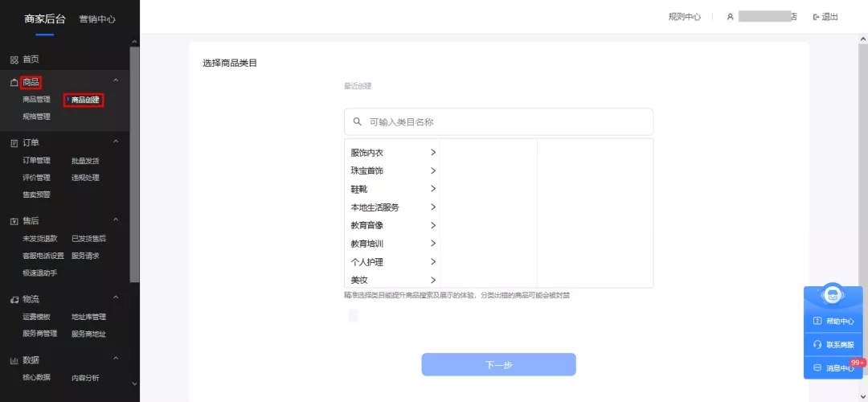Collapse the 数据 sidebar section chevron
This screenshot has height=402, width=868.
(x=116, y=359)
